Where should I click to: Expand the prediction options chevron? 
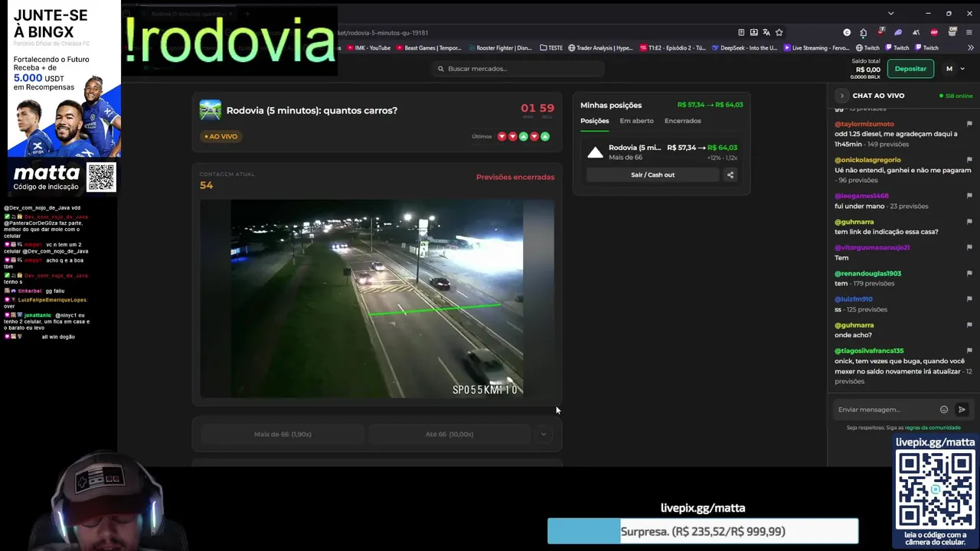point(544,434)
